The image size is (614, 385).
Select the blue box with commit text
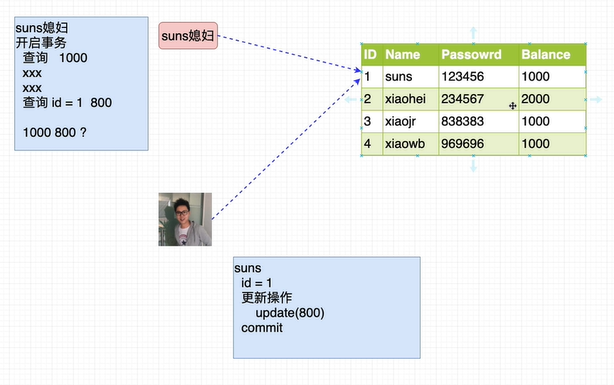pos(327,308)
